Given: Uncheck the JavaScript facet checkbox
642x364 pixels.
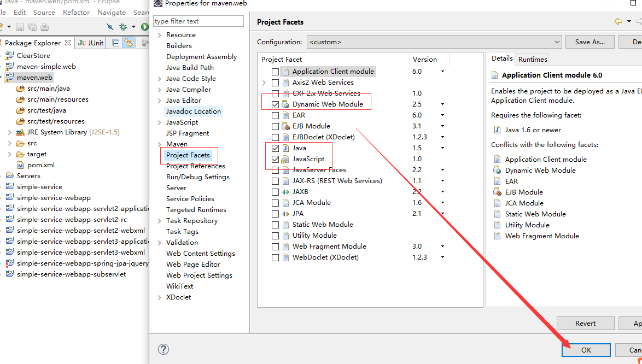Looking at the screenshot, I should (x=275, y=159).
